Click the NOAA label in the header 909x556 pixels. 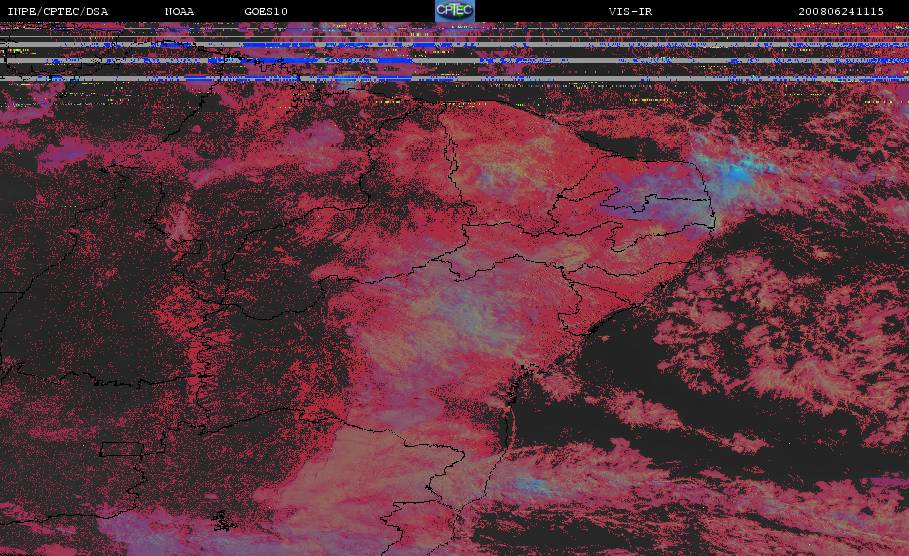tap(179, 12)
